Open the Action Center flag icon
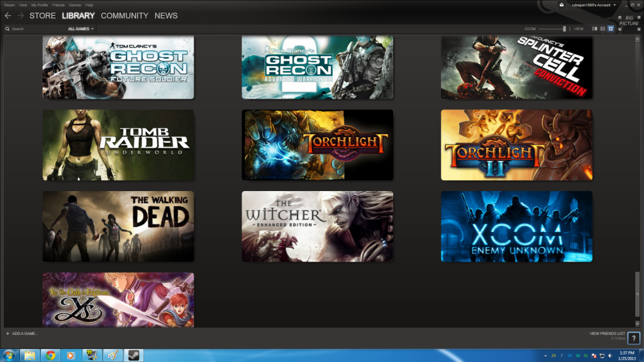This screenshot has width=644, height=362. (594, 356)
